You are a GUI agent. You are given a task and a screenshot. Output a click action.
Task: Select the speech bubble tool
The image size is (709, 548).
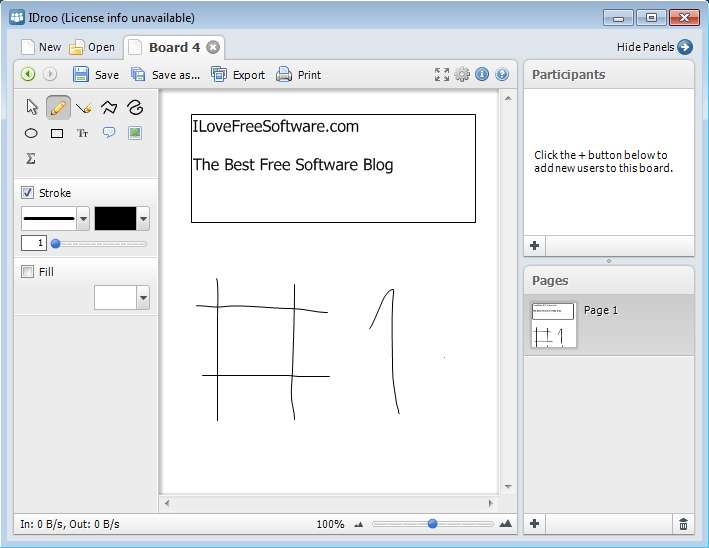tap(109, 132)
